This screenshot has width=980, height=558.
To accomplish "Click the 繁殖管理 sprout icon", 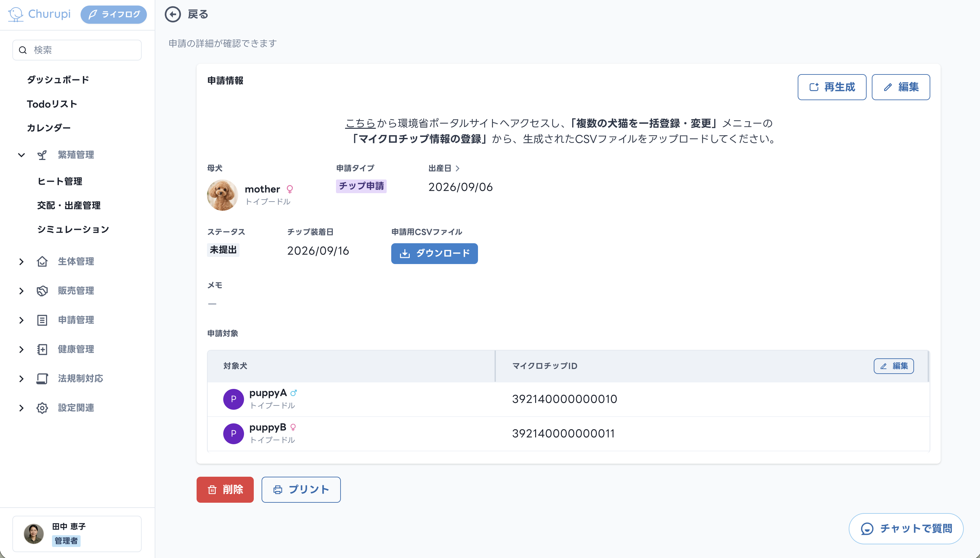I will 42,155.
